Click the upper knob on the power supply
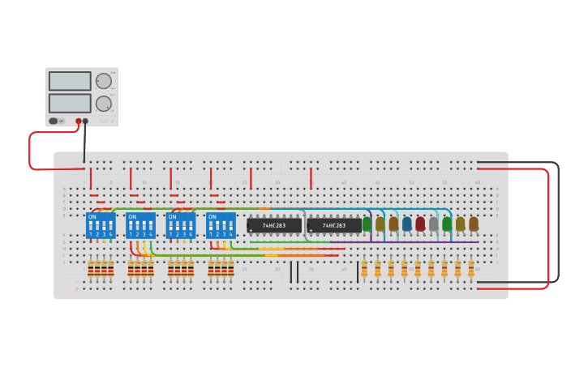 (x=103, y=81)
